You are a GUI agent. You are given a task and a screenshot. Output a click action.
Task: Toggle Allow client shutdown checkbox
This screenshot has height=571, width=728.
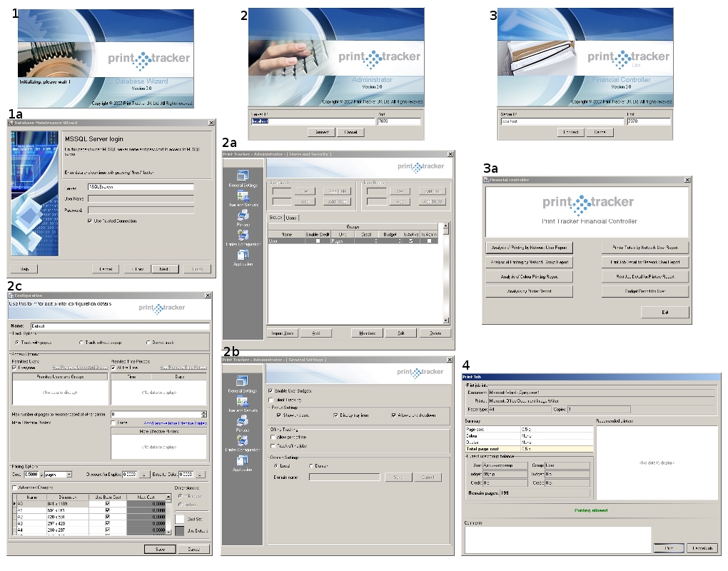pos(393,415)
